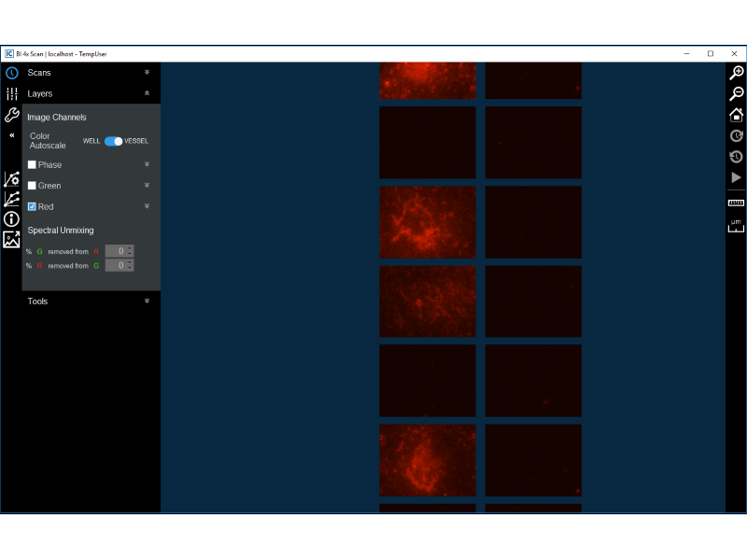The image size is (747, 560).
Task: Expand the Scans section chevron
Action: [148, 73]
